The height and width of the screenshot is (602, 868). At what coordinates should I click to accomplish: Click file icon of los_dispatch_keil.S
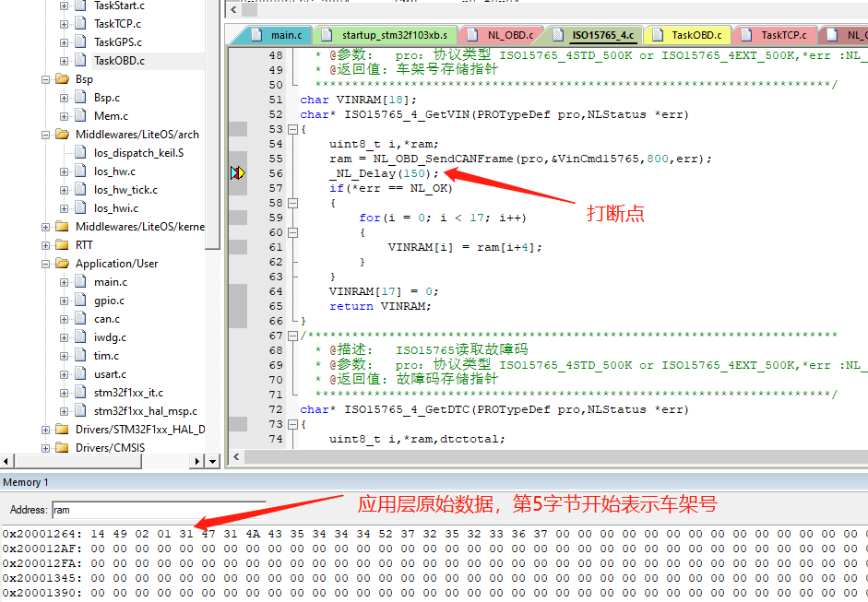[x=80, y=152]
